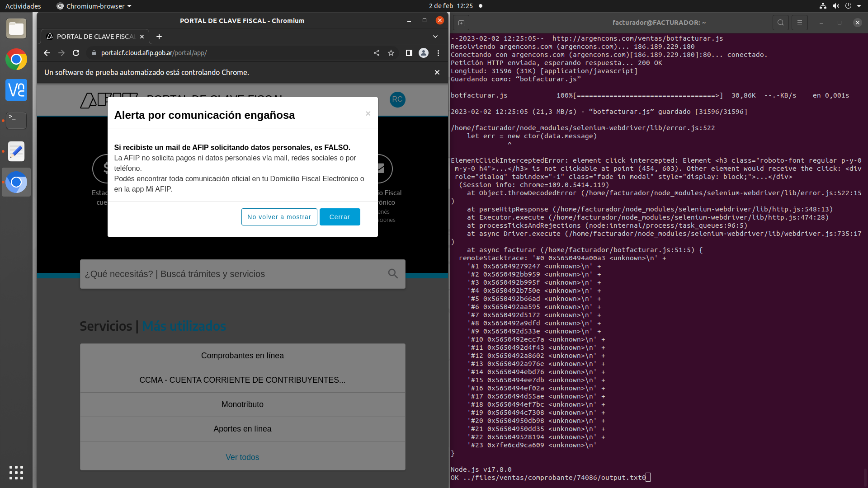Open Aportes en línea service
The image size is (868, 488).
click(x=242, y=429)
